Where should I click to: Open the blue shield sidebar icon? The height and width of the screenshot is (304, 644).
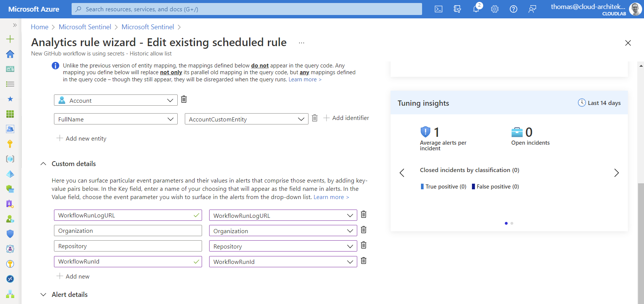coord(10,234)
